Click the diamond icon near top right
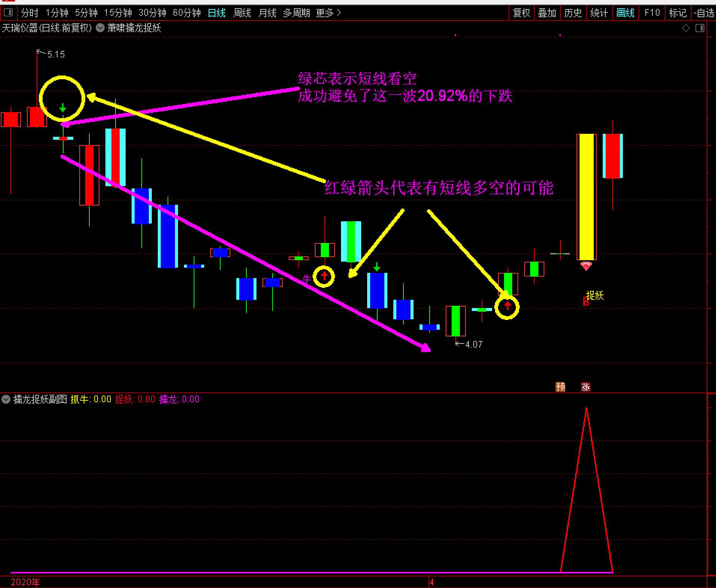Image resolution: width=716 pixels, height=588 pixels. pos(686,28)
